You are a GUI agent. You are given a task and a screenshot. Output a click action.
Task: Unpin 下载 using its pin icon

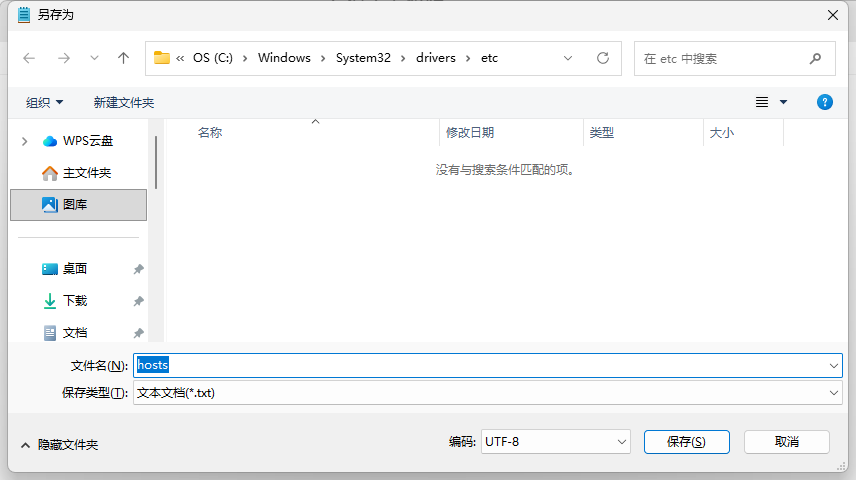click(x=139, y=301)
